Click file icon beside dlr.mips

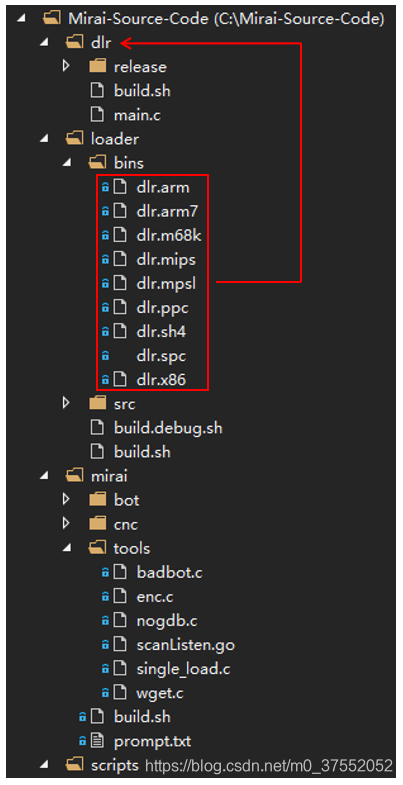click(x=120, y=260)
